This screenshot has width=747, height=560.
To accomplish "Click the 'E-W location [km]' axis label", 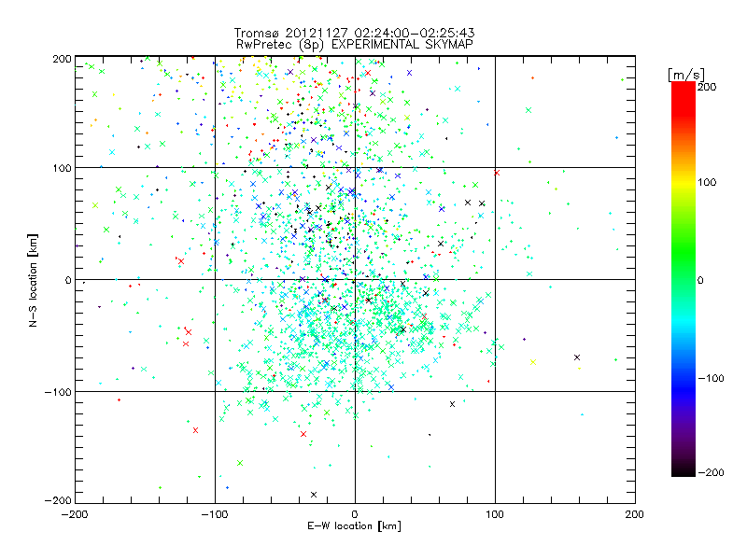I will 354,526.
